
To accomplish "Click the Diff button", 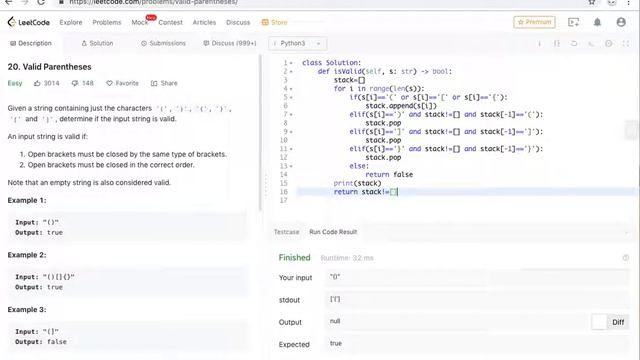I will (x=618, y=322).
